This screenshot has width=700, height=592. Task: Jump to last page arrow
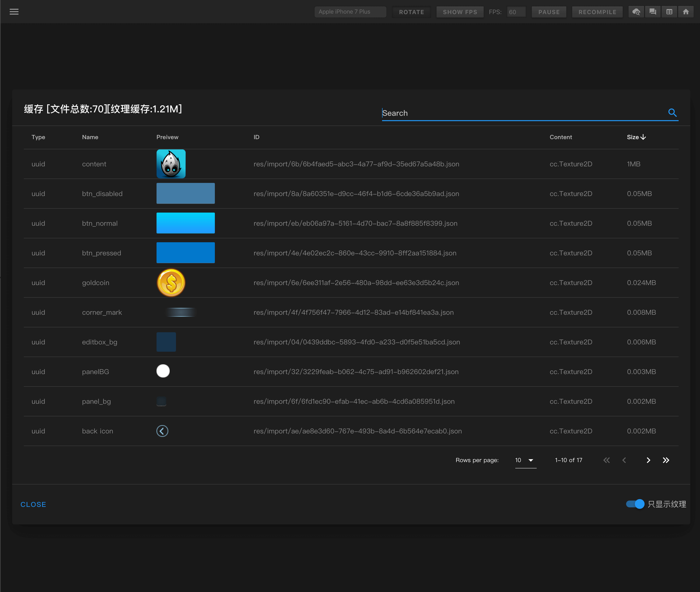666,460
